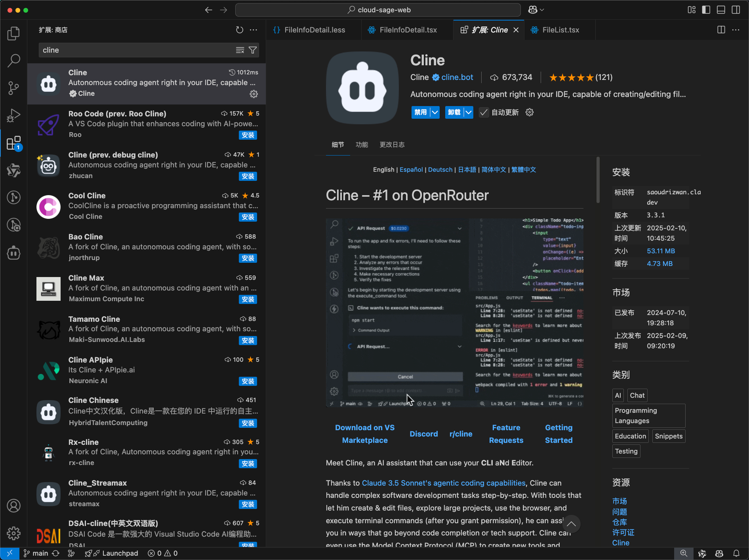The width and height of the screenshot is (749, 560).
Task: Select the Snippets category tag
Action: point(669,436)
